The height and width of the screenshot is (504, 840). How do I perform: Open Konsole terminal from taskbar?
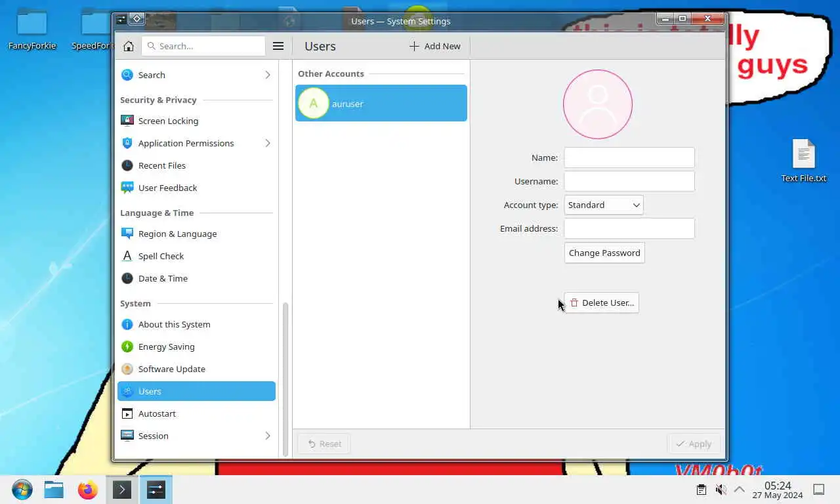tap(122, 490)
